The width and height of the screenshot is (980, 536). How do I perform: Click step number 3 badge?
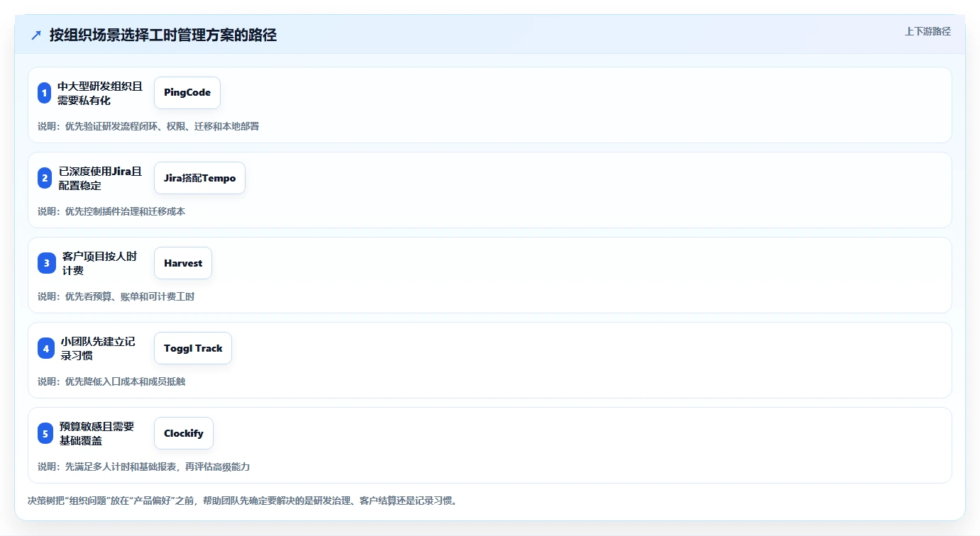point(47,263)
